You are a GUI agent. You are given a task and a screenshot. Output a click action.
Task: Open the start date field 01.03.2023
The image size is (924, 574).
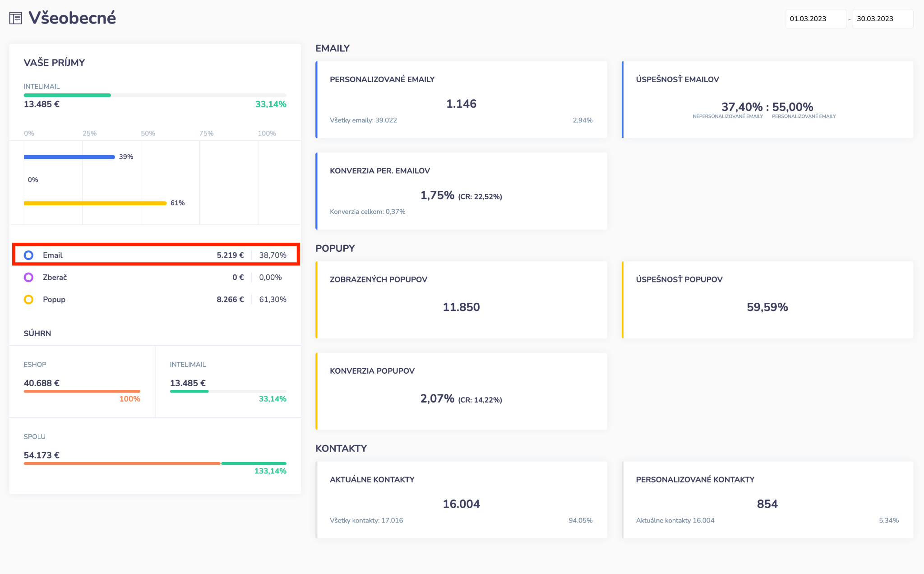815,19
